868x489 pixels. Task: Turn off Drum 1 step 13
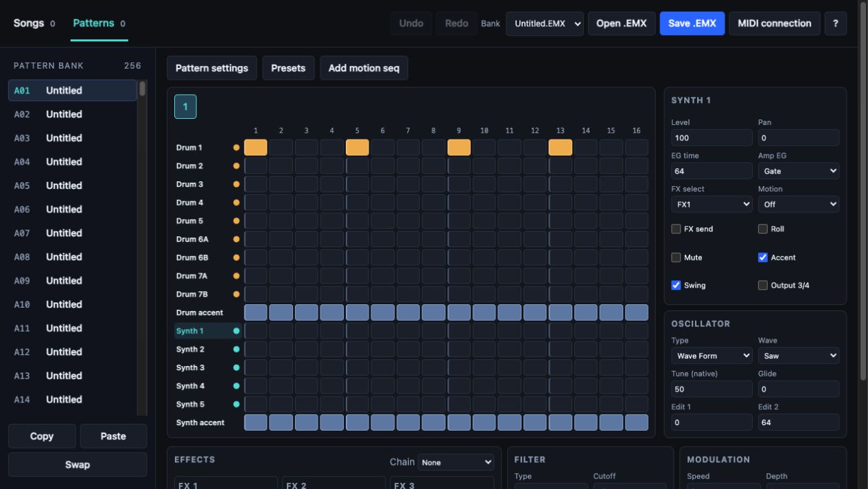click(561, 148)
